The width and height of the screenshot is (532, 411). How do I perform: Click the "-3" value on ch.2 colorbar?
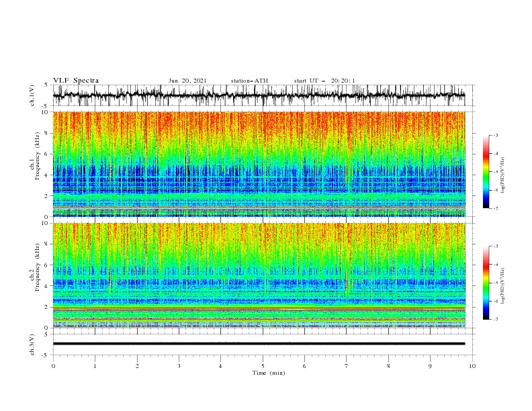495,246
